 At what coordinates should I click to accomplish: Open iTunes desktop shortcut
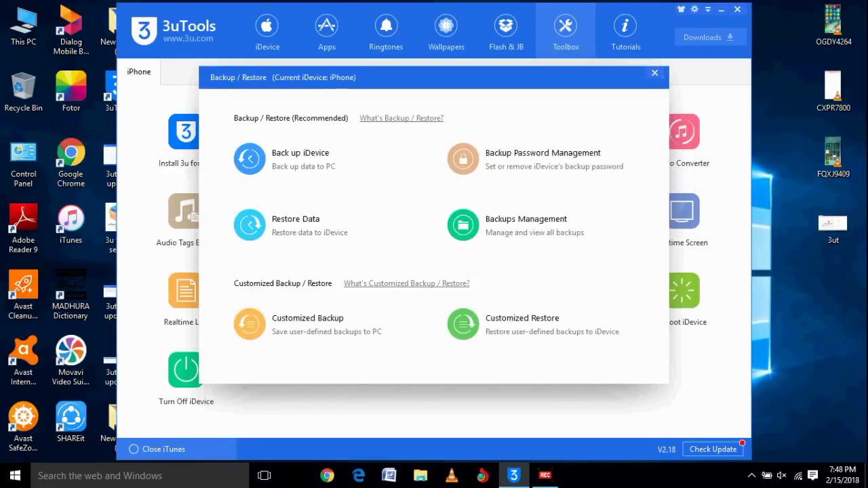[71, 224]
